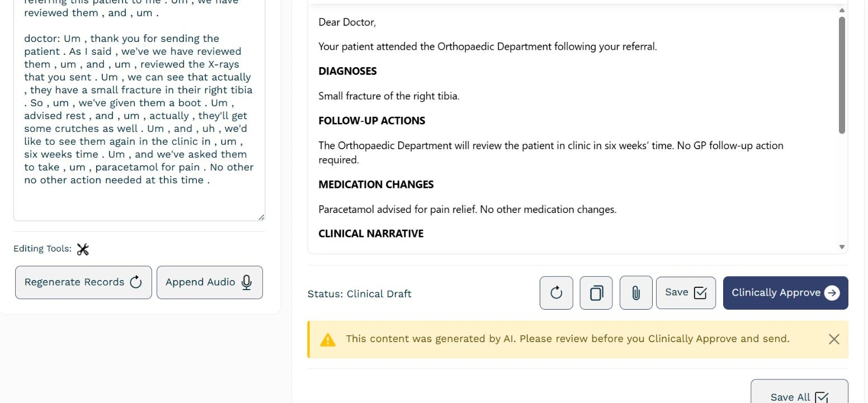Screen dimensions: 868x403
Task: Click the microphone icon on Append Audio
Action: [246, 282]
